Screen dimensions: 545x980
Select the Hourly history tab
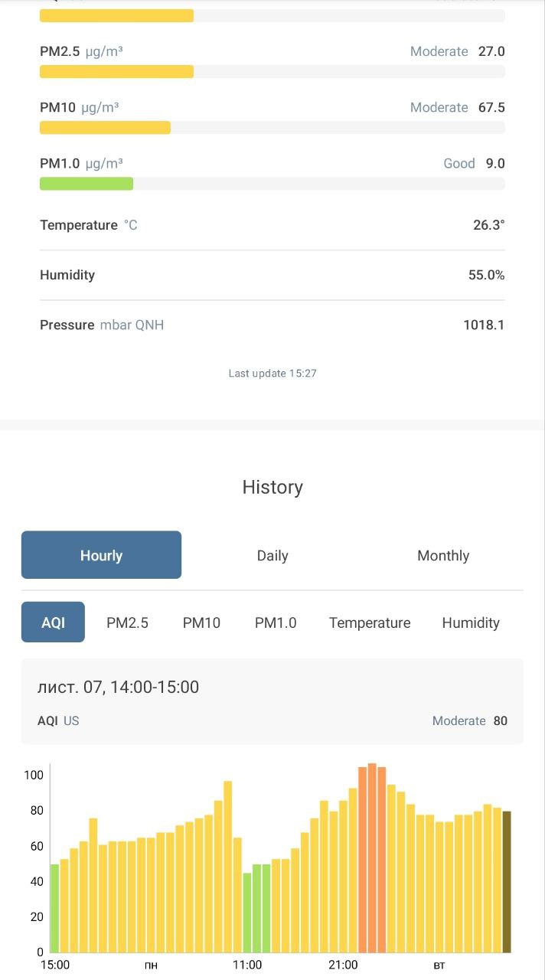(101, 555)
